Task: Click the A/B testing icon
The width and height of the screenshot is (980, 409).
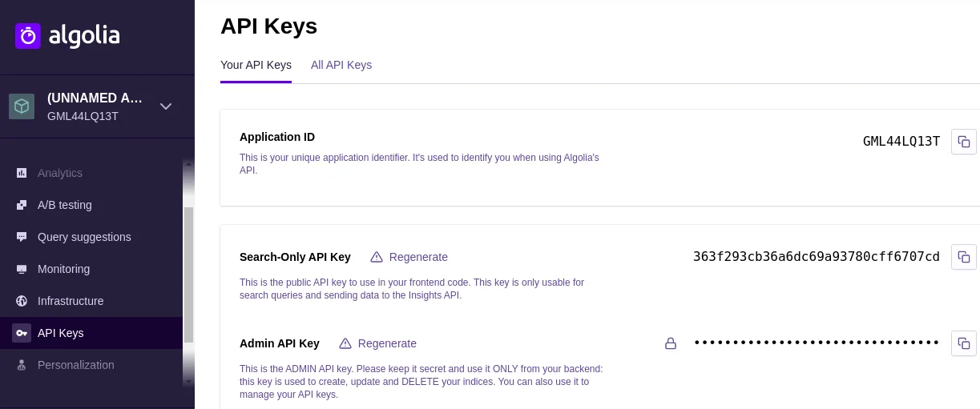Action: (x=22, y=205)
